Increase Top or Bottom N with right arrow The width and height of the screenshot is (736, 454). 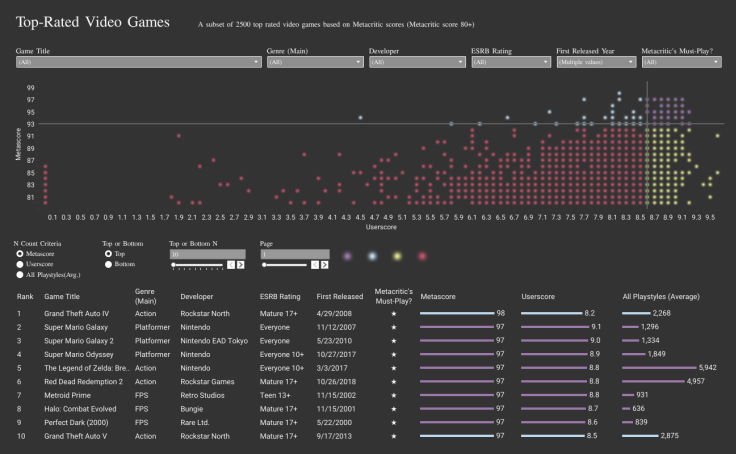point(240,265)
